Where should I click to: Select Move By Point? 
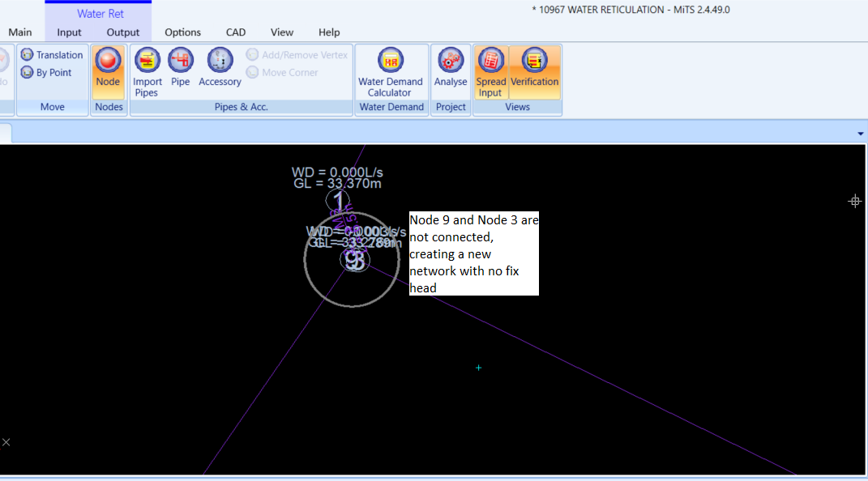46,72
